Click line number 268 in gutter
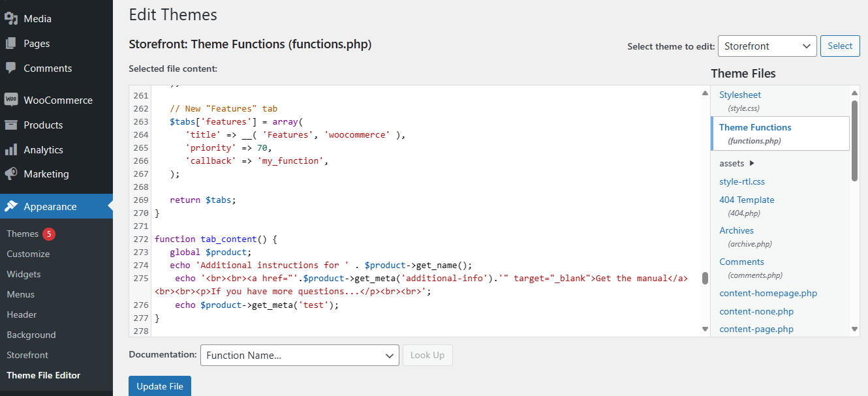 coord(141,187)
